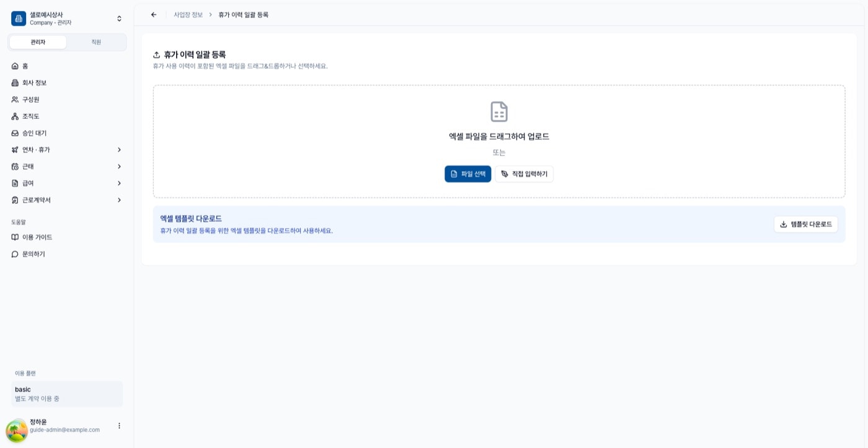Click the 근로계약서 contract icon
The image size is (868, 448).
[15, 200]
